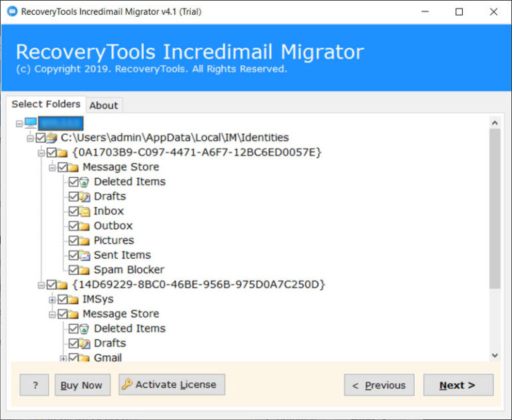The width and height of the screenshot is (512, 420).
Task: Click folder icon of {14D69229-8BC0-46BE-956B-975D0A7C250D}
Action: click(x=62, y=285)
